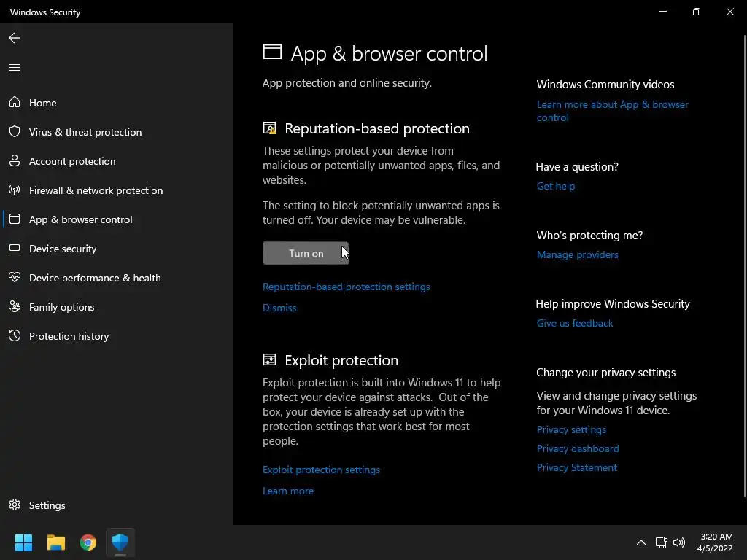Click the Home house icon
Viewport: 747px width, 560px height.
click(x=15, y=103)
